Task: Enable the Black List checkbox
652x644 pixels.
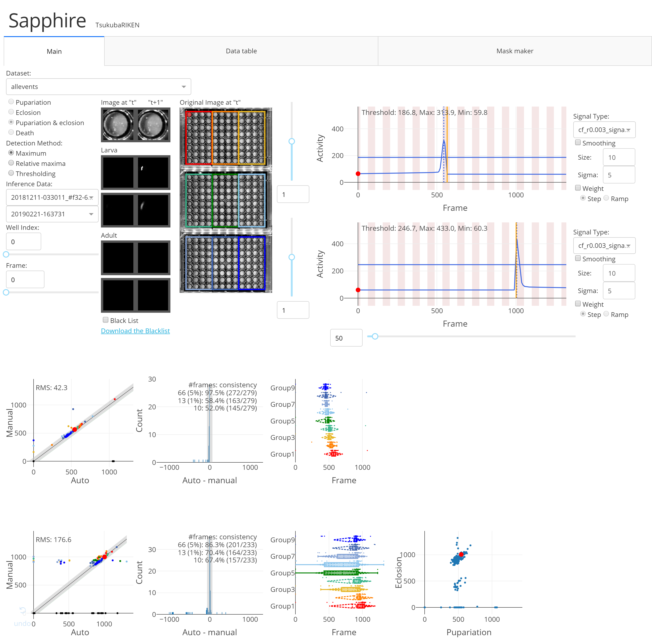Action: 106,320
